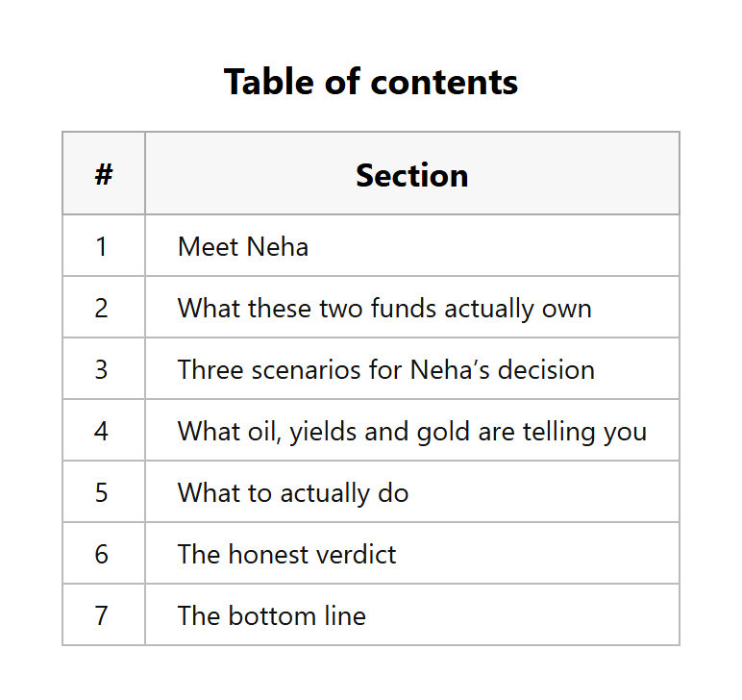The height and width of the screenshot is (700, 742).
Task: Click the word 'Neha' in row one
Action: point(278,246)
